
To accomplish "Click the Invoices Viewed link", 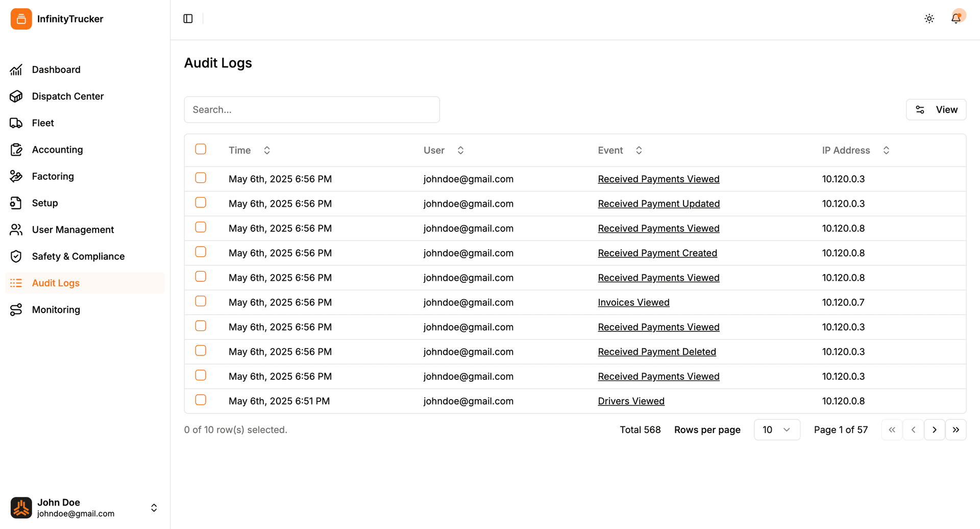I will (x=633, y=302).
